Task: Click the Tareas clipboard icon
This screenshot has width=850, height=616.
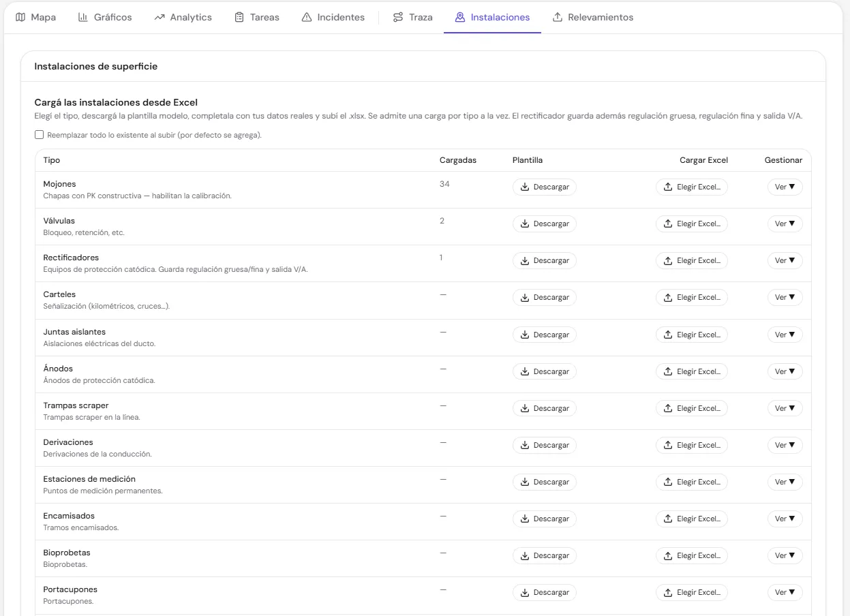Action: click(239, 17)
